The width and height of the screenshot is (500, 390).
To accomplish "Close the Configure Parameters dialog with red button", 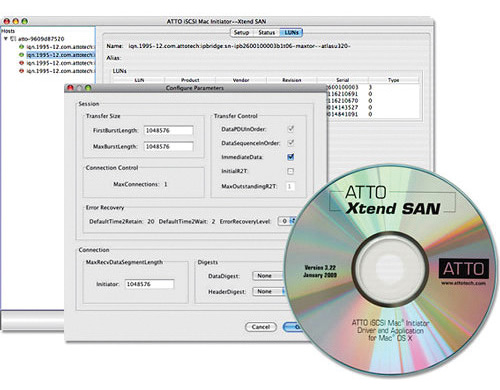I will [70, 88].
